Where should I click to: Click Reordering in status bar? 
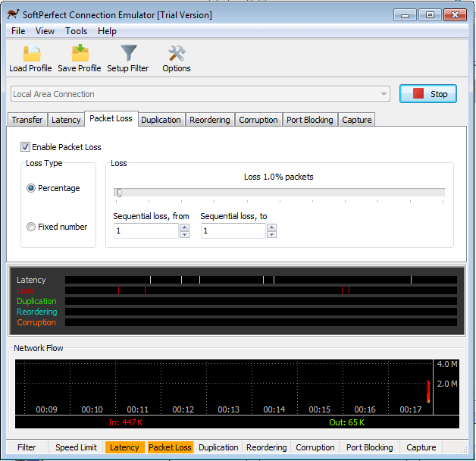tap(267, 447)
